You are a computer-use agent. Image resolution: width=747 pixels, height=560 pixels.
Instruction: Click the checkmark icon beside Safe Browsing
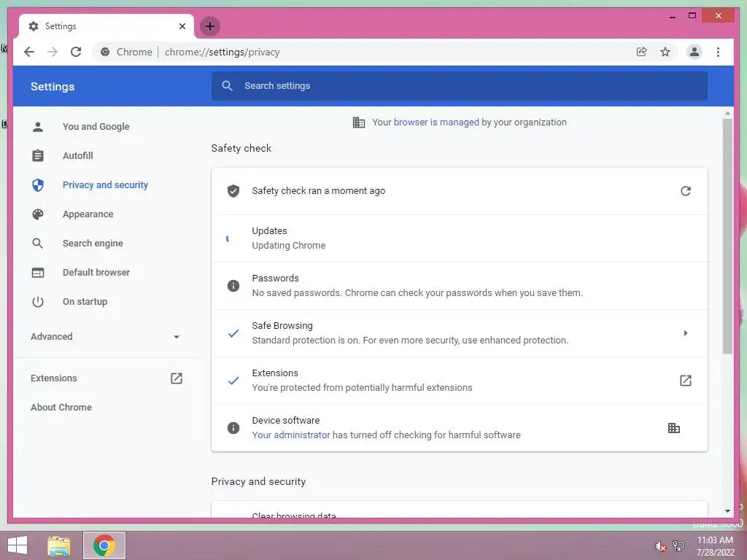pyautogui.click(x=233, y=333)
